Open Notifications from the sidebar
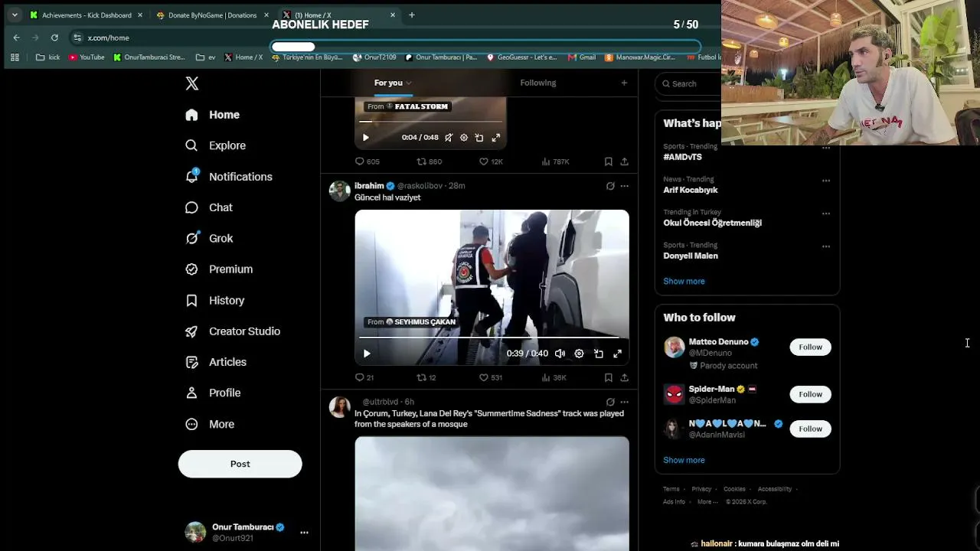The height and width of the screenshot is (551, 980). 229,177
